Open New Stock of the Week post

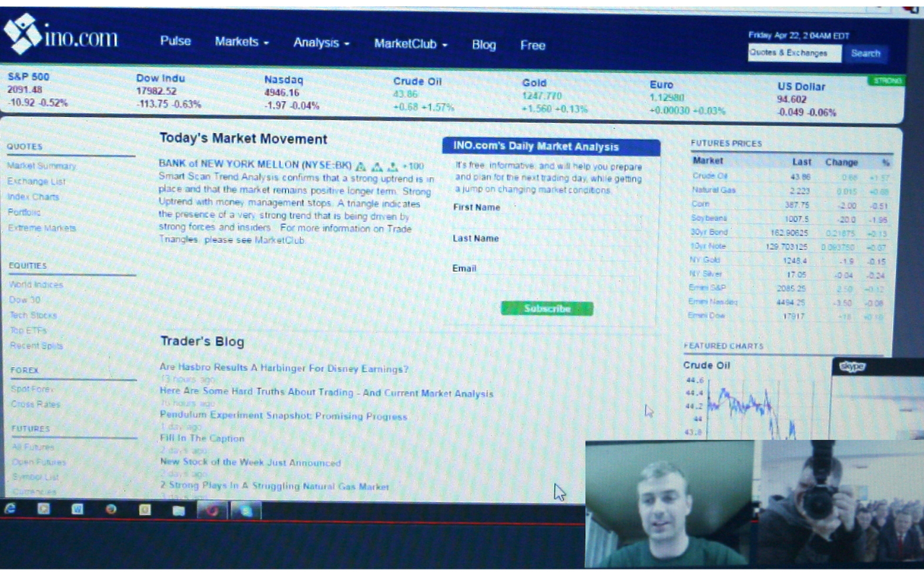[x=250, y=462]
